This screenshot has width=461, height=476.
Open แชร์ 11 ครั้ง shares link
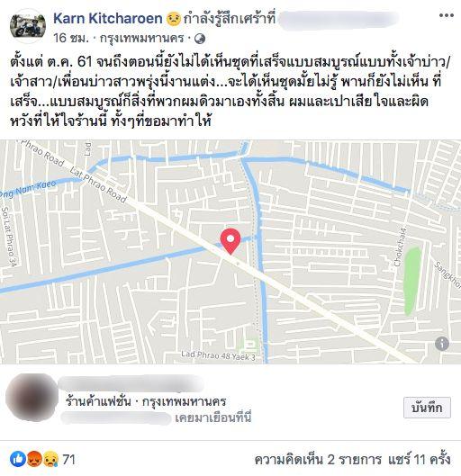(419, 459)
